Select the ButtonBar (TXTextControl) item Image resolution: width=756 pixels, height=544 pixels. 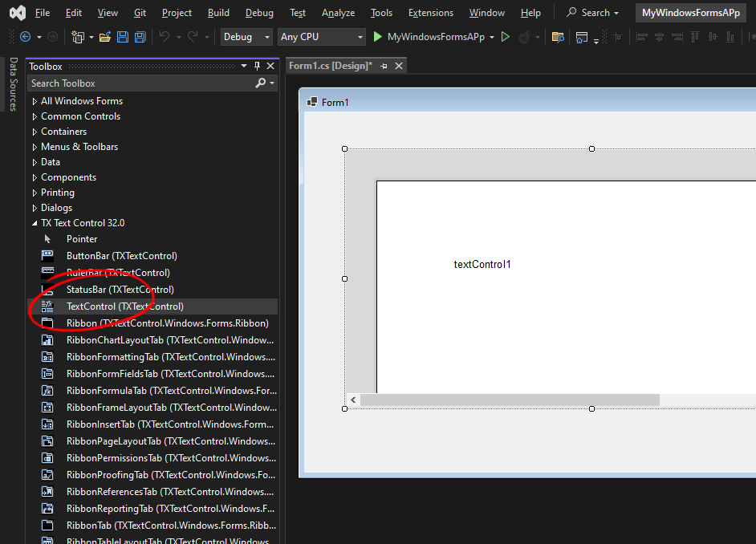click(x=152, y=256)
